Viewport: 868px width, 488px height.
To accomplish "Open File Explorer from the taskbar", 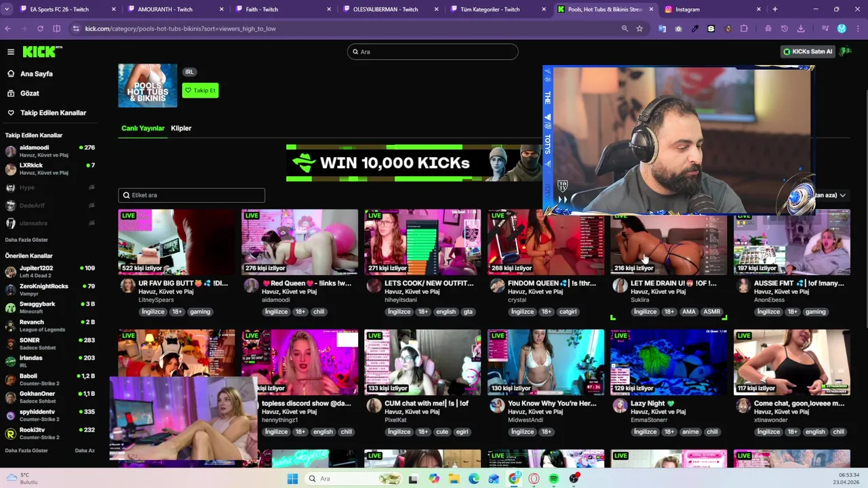I will 454,479.
